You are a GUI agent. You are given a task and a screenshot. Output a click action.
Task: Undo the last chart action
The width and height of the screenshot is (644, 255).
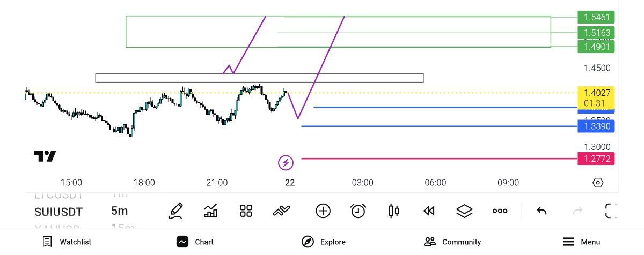[x=541, y=211]
